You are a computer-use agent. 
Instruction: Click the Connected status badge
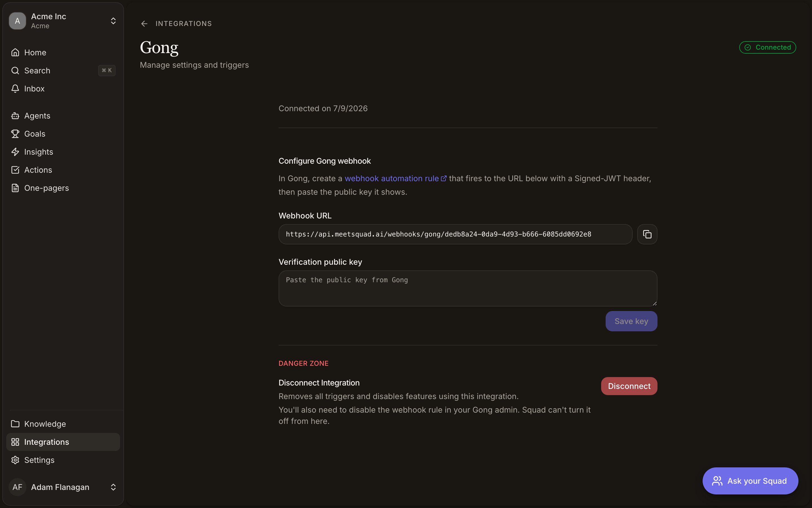pyautogui.click(x=767, y=47)
